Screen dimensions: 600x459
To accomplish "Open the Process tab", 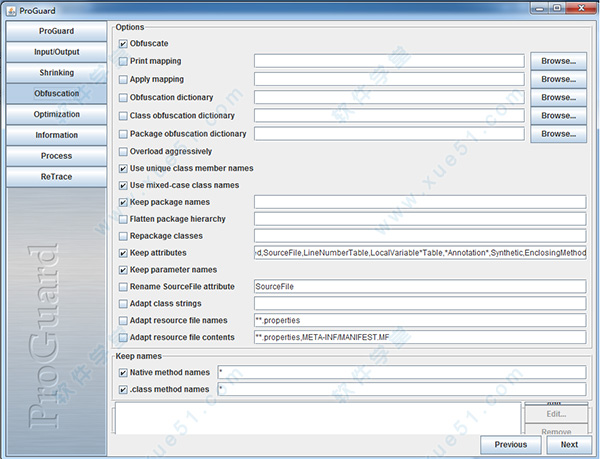I will (56, 156).
